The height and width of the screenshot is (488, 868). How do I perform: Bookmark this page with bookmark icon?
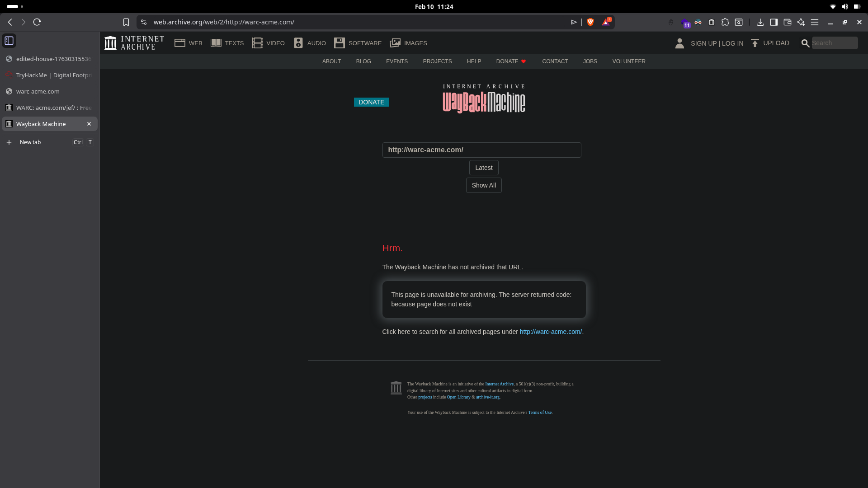coord(126,22)
